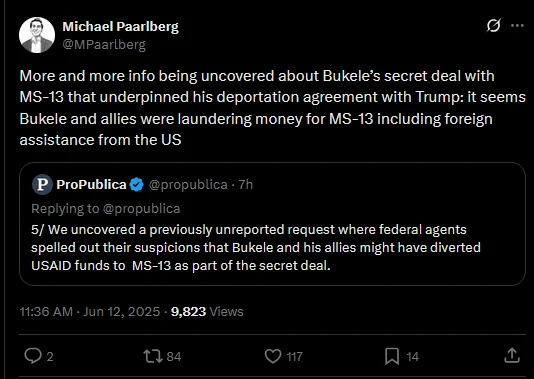Open the Michael Paarlberg display name

[x=121, y=27]
